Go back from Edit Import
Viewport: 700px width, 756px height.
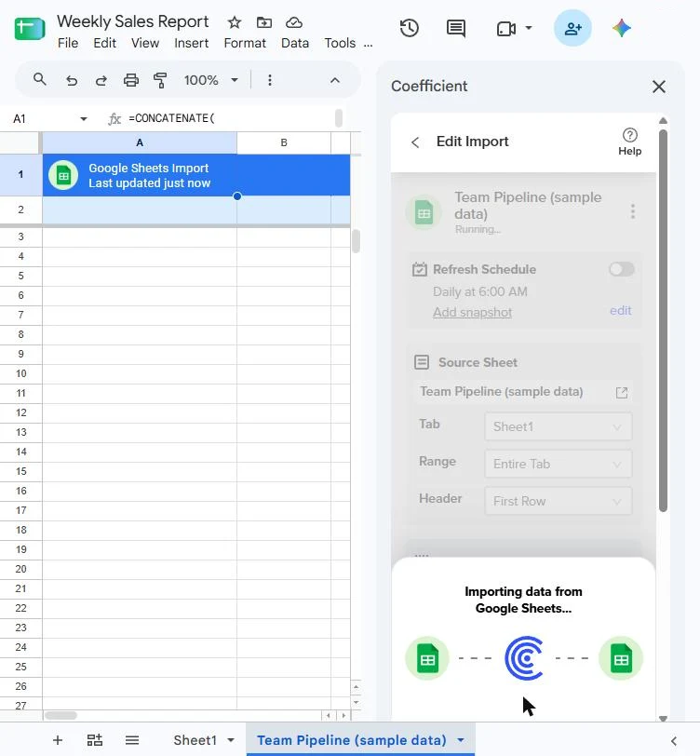[415, 142]
